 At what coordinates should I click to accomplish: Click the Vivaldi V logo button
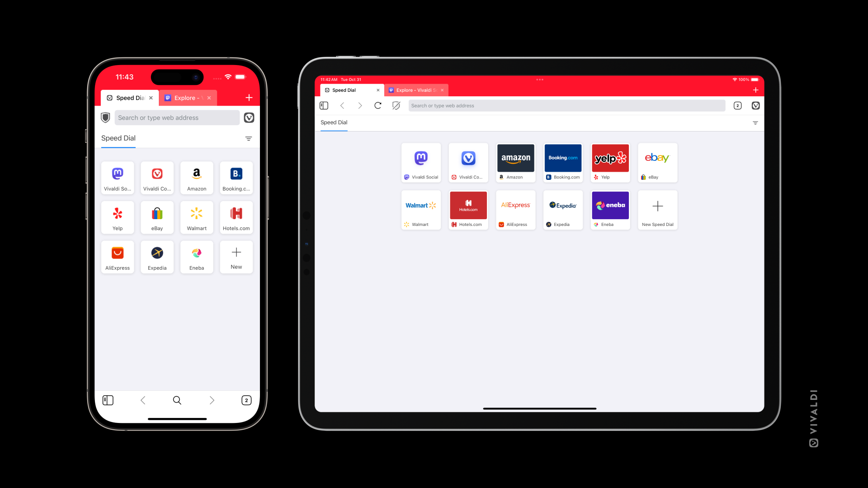coord(249,117)
